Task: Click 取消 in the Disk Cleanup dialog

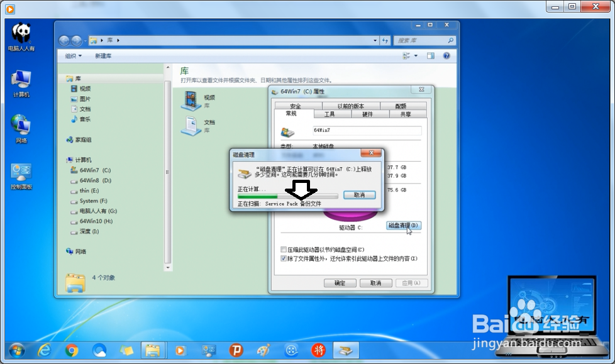Action: pos(359,195)
